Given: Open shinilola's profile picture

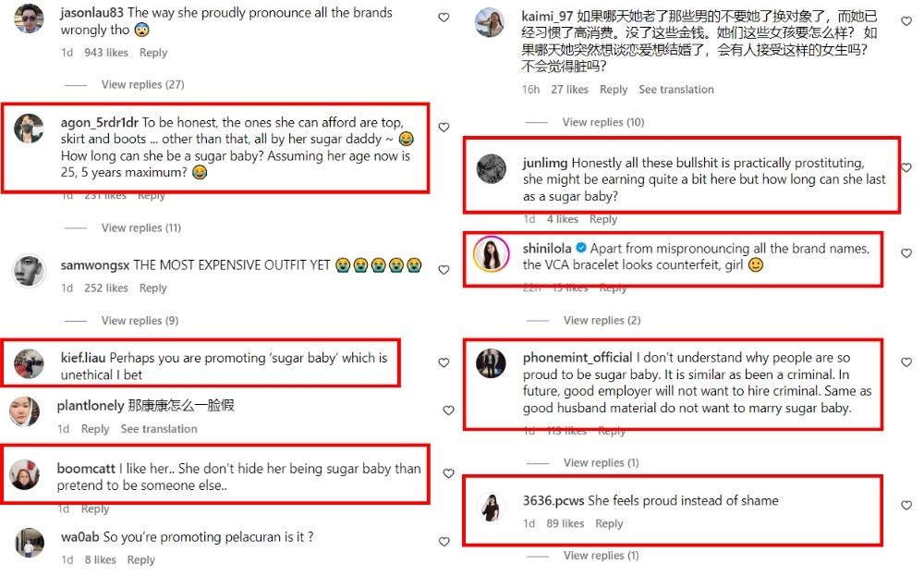Looking at the screenshot, I should (491, 254).
